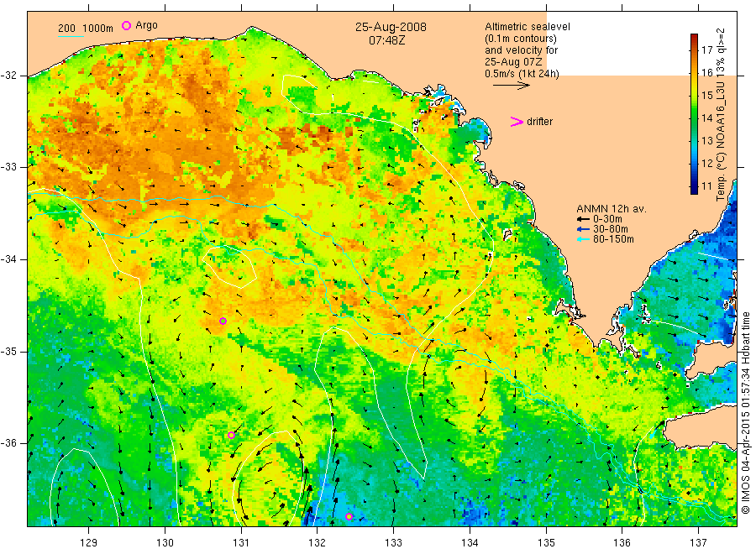Click the blue 30-80m legend arrow

[x=584, y=229]
